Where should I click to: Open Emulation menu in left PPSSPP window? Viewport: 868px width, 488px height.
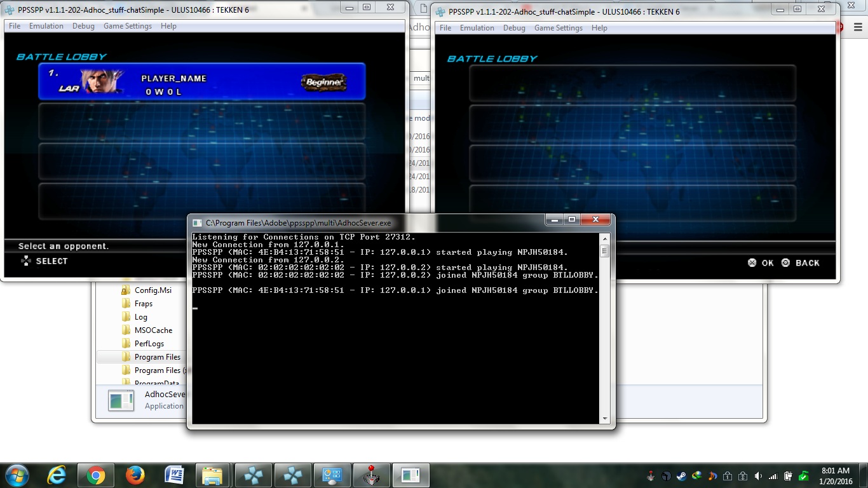point(46,26)
